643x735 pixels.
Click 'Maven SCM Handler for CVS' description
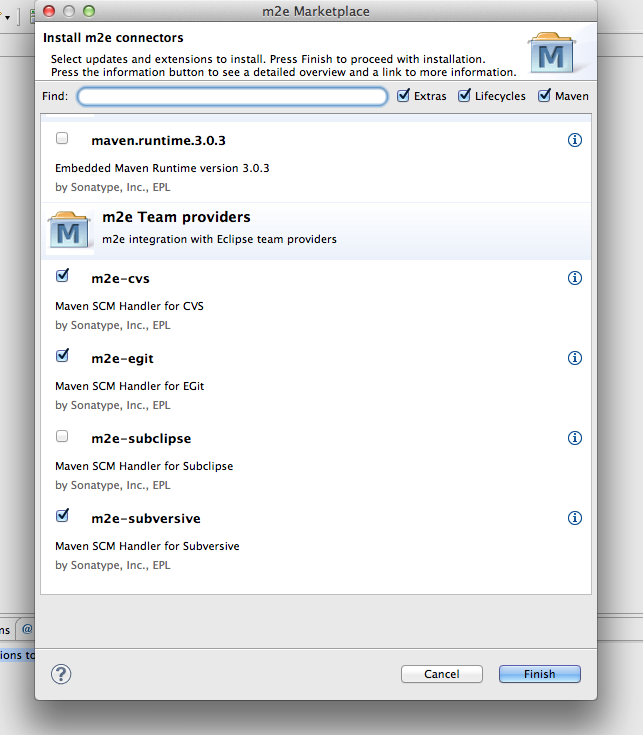pos(129,306)
